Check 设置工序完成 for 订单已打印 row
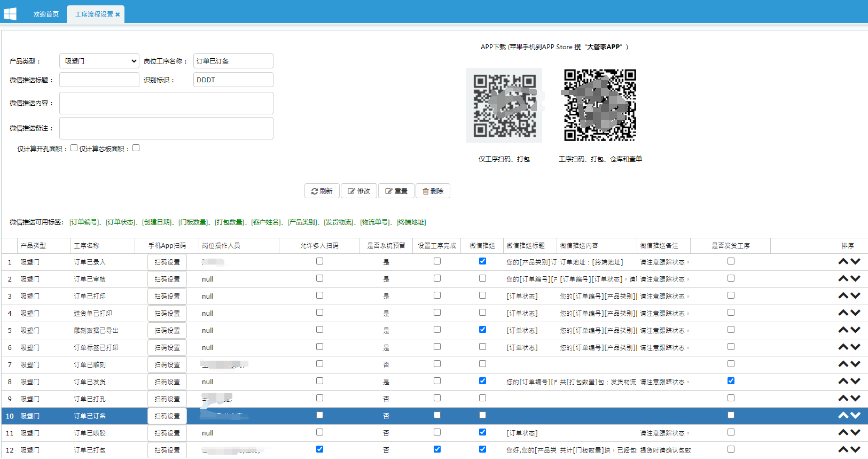This screenshot has height=459, width=868. point(437,295)
